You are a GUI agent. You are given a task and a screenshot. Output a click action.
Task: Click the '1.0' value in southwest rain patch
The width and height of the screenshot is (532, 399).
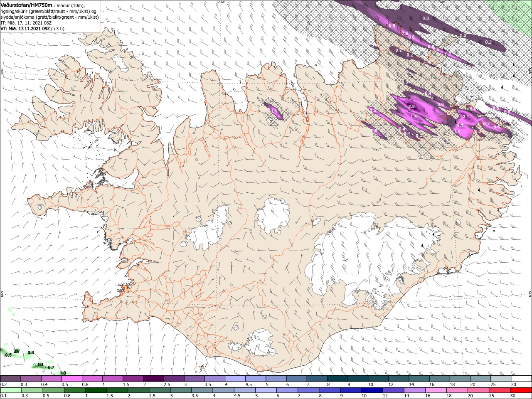pyautogui.click(x=63, y=373)
